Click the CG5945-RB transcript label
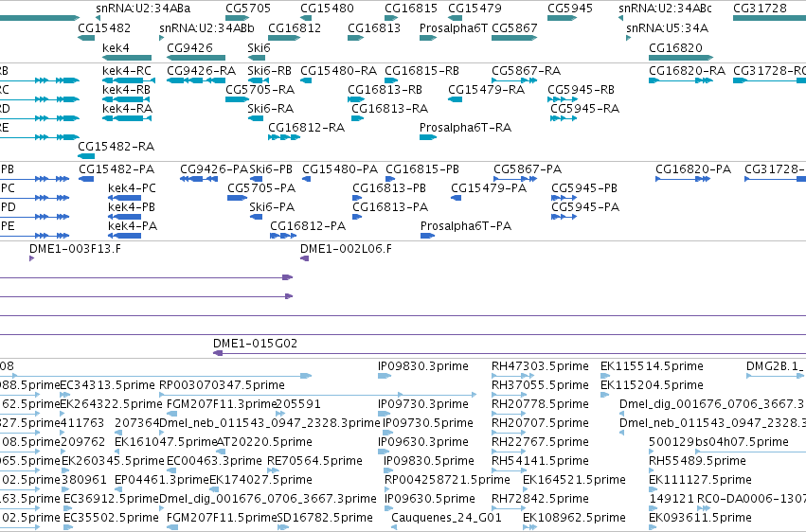Viewport: 806px width, 532px height. pos(581,89)
